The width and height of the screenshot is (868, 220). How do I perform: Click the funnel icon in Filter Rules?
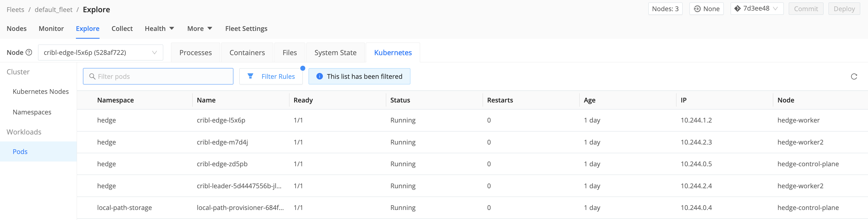coord(250,76)
